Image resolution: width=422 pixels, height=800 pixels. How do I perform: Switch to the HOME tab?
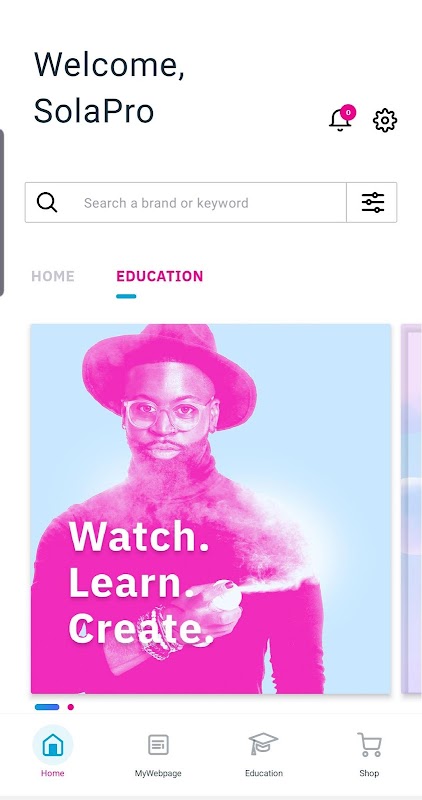pyautogui.click(x=53, y=276)
